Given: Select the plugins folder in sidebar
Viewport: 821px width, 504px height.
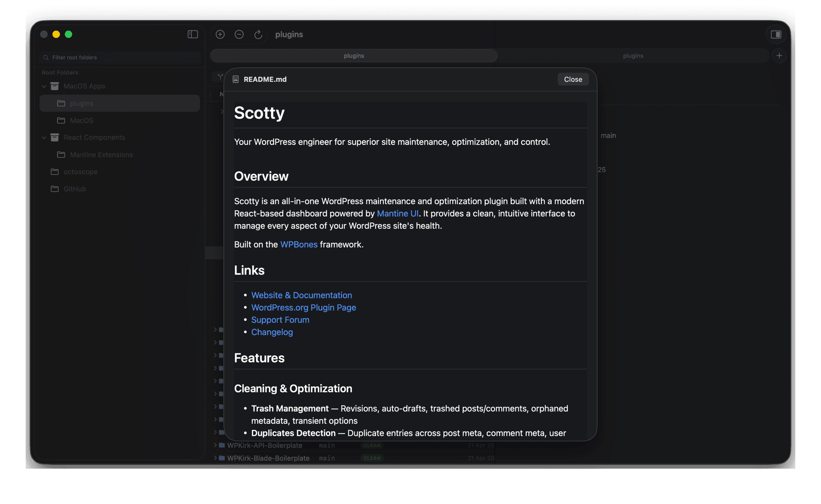Looking at the screenshot, I should [120, 103].
